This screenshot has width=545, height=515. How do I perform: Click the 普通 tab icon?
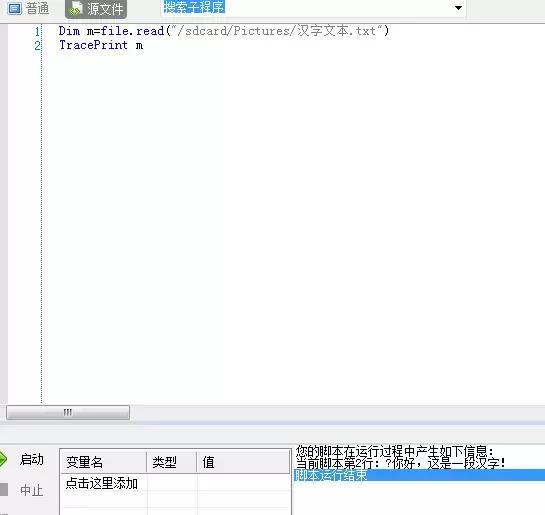click(15, 8)
